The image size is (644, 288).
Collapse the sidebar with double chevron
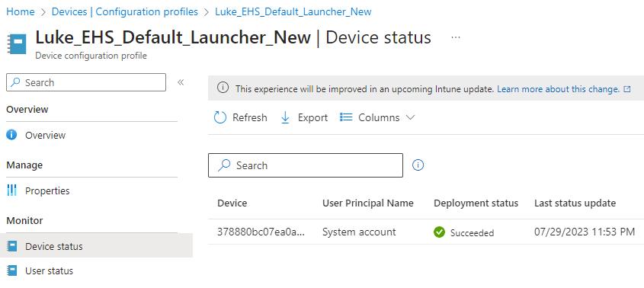[x=181, y=82]
